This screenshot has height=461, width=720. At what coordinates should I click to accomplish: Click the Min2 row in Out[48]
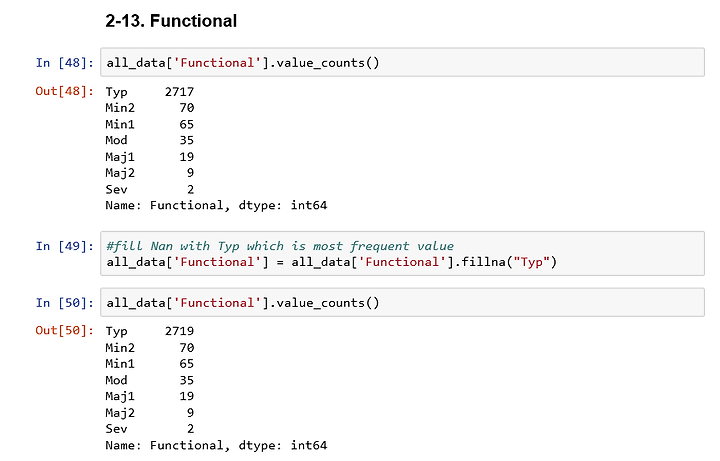150,108
